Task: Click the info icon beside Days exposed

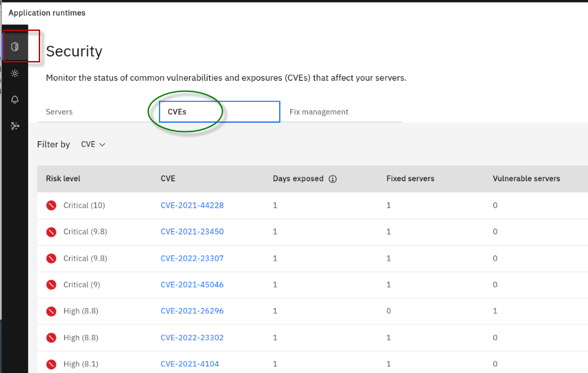Action: coord(332,179)
